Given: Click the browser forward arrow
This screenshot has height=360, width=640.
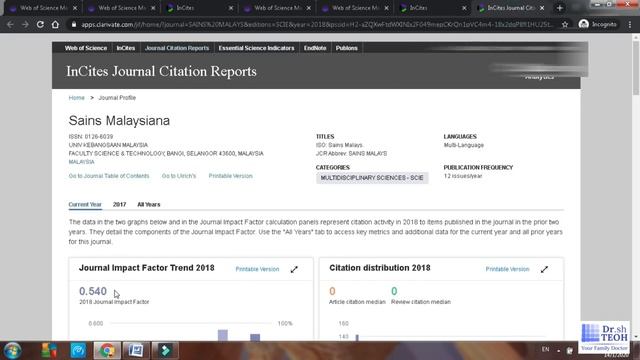Looking at the screenshot, I should pos(25,24).
